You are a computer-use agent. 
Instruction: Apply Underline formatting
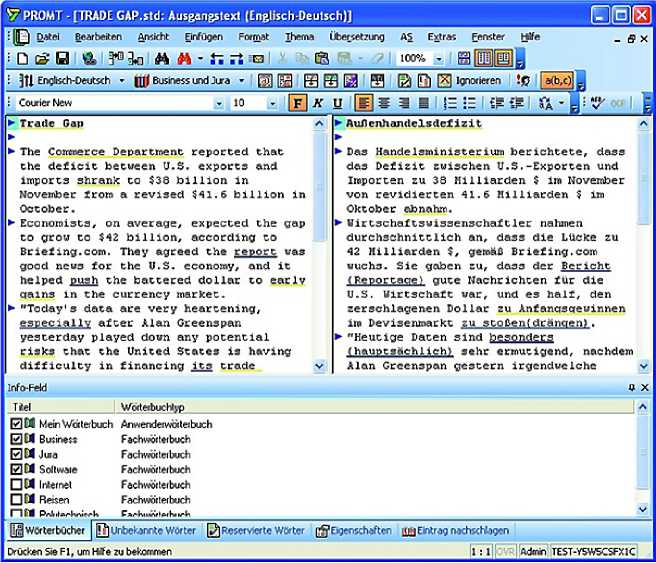337,103
